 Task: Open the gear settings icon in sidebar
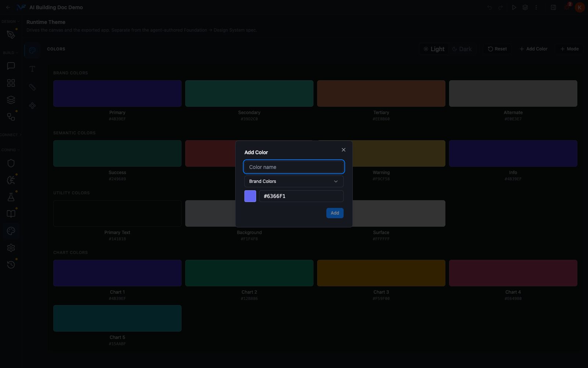click(x=11, y=248)
